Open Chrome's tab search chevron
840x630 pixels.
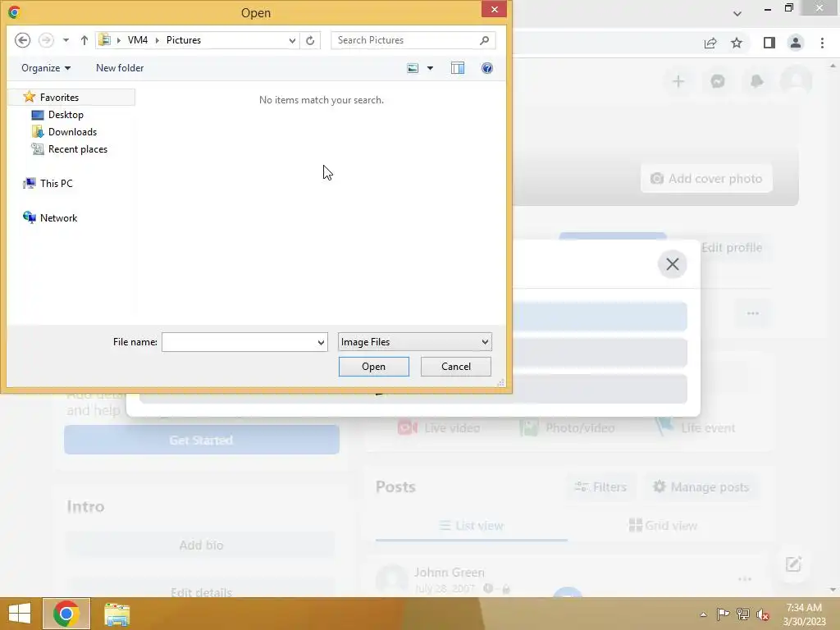point(737,13)
